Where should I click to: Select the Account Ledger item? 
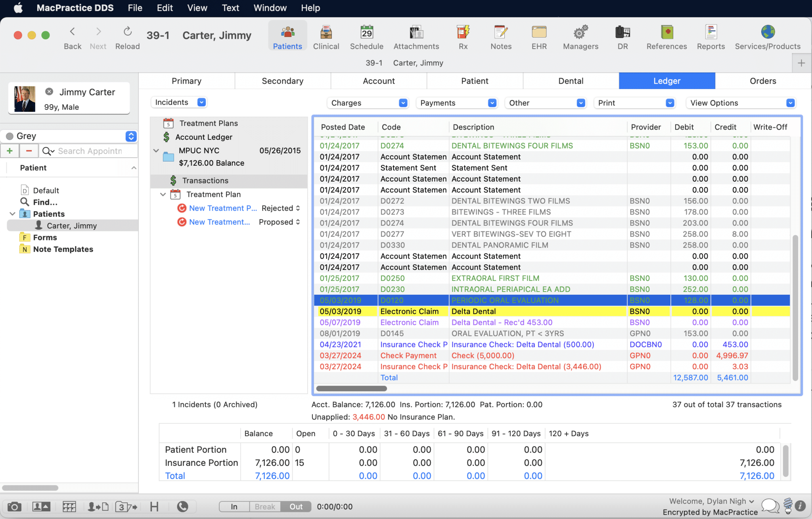[x=204, y=137]
